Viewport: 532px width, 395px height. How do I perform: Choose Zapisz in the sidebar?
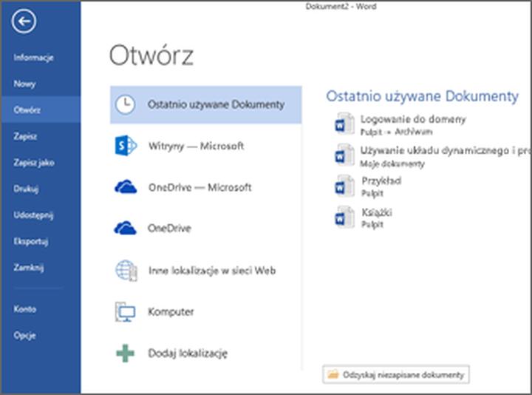click(25, 136)
